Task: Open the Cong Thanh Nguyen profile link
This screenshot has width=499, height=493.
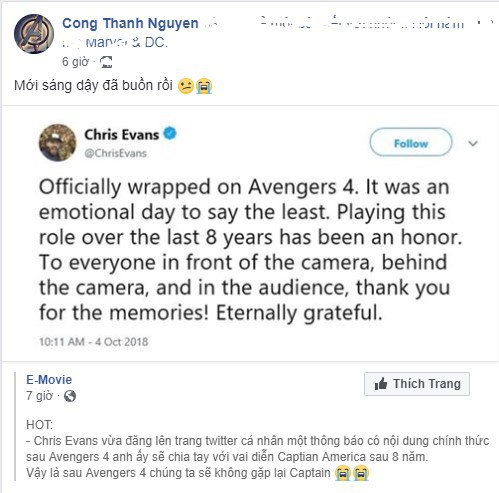Action: point(130,23)
